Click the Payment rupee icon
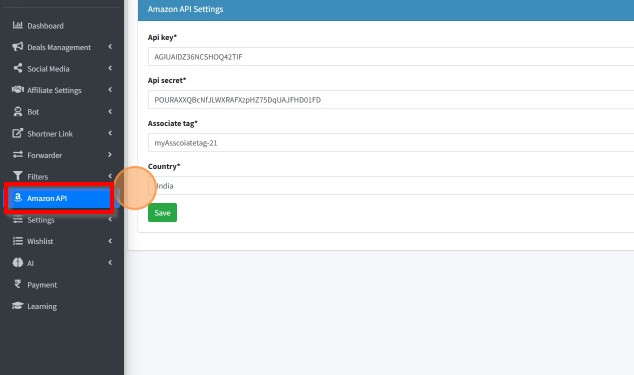 pos(17,284)
